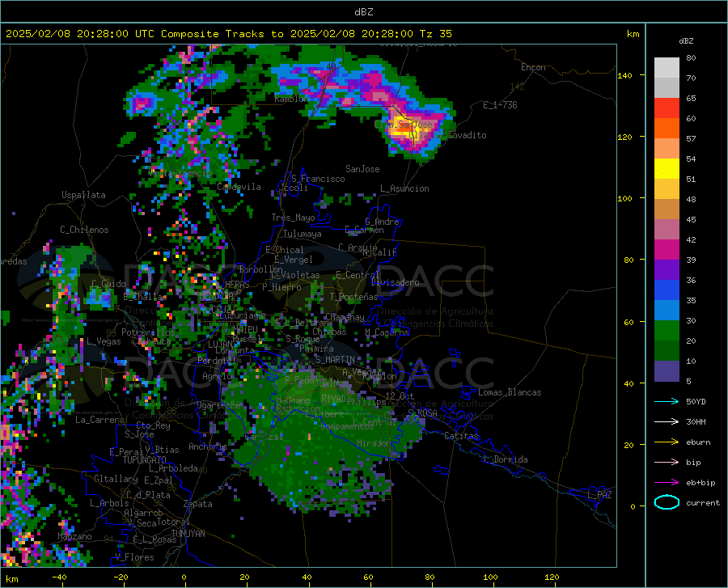This screenshot has width=728, height=588.
Task: Click the 'eburn' legend label
Action: click(x=698, y=442)
